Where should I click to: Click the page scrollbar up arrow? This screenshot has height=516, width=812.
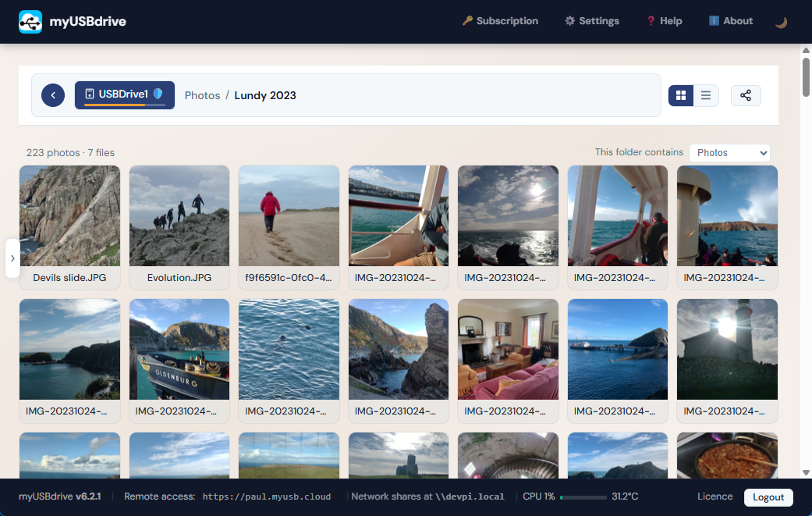click(806, 50)
